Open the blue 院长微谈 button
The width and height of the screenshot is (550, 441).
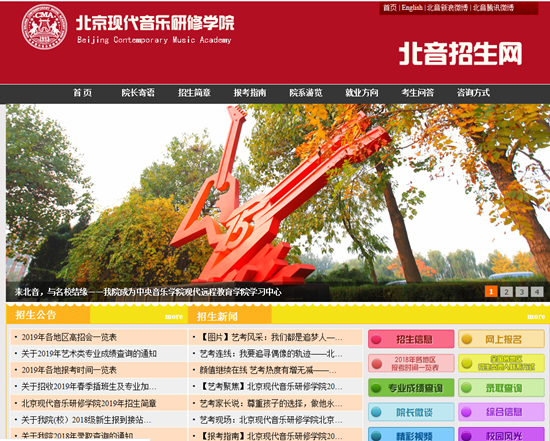tap(411, 412)
